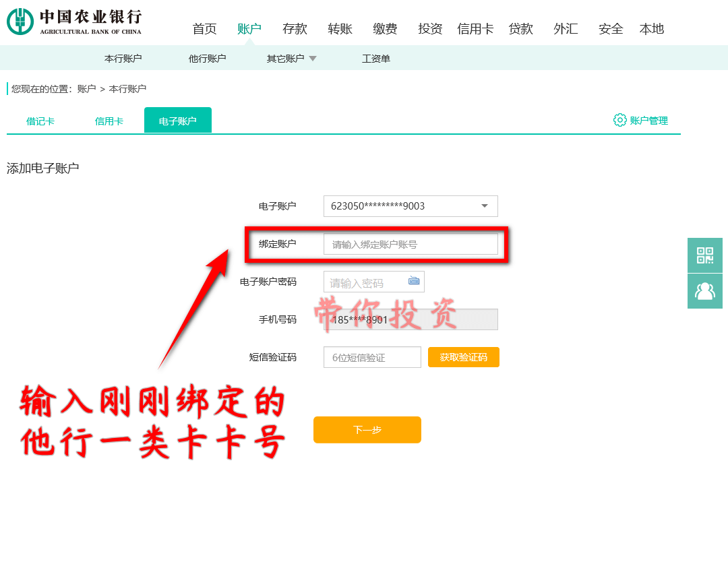Image resolution: width=728 pixels, height=566 pixels.
Task: Expand the 其它账户 dropdown
Action: 291,59
